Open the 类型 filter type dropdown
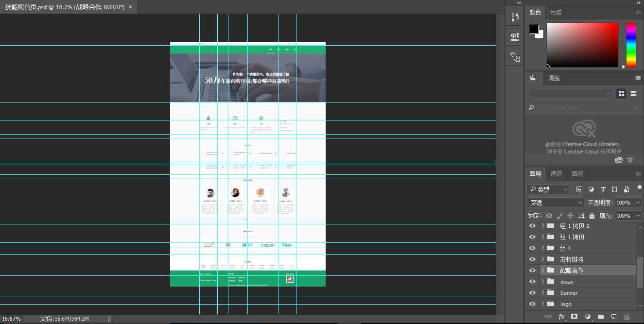Screen dimensions: 644x324 [548, 189]
